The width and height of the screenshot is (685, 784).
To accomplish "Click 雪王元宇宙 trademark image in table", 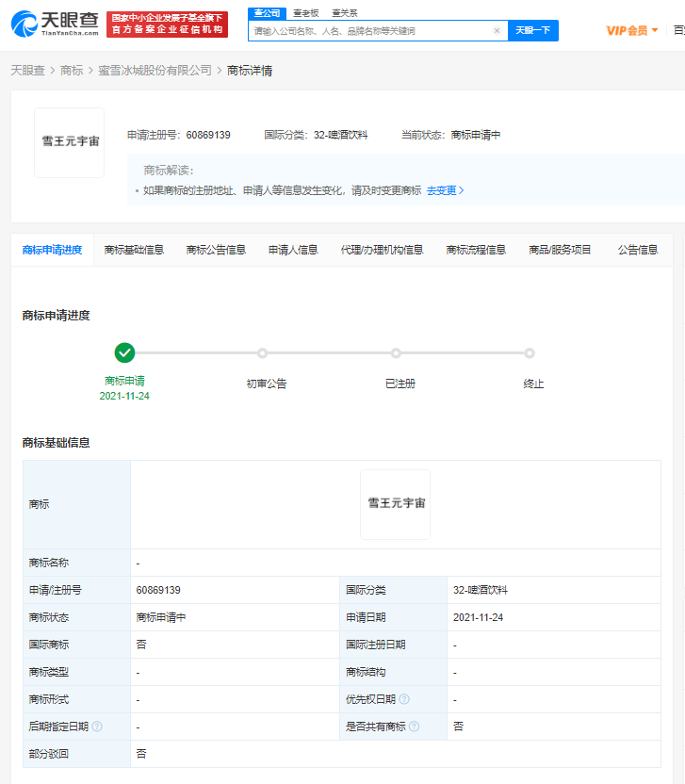I will 396,504.
